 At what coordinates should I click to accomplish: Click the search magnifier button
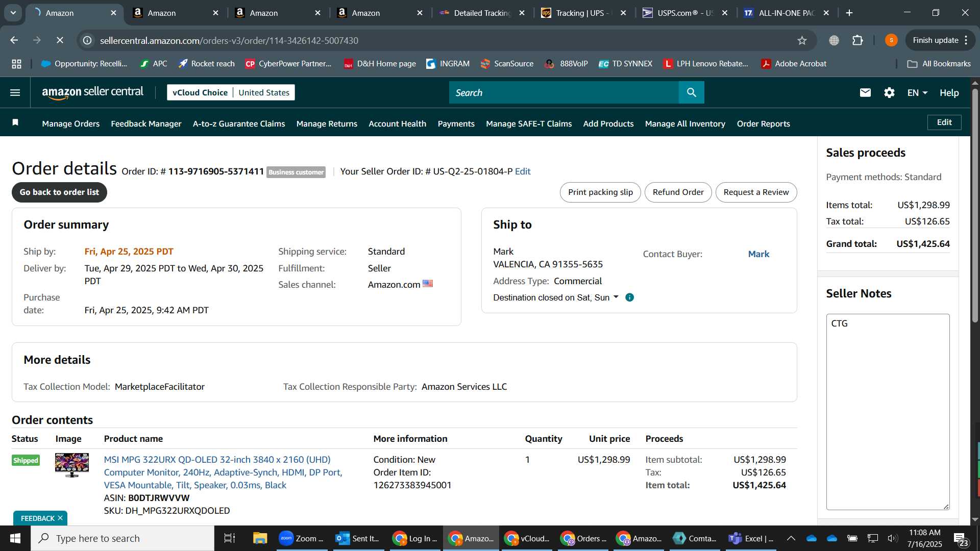[x=692, y=92]
